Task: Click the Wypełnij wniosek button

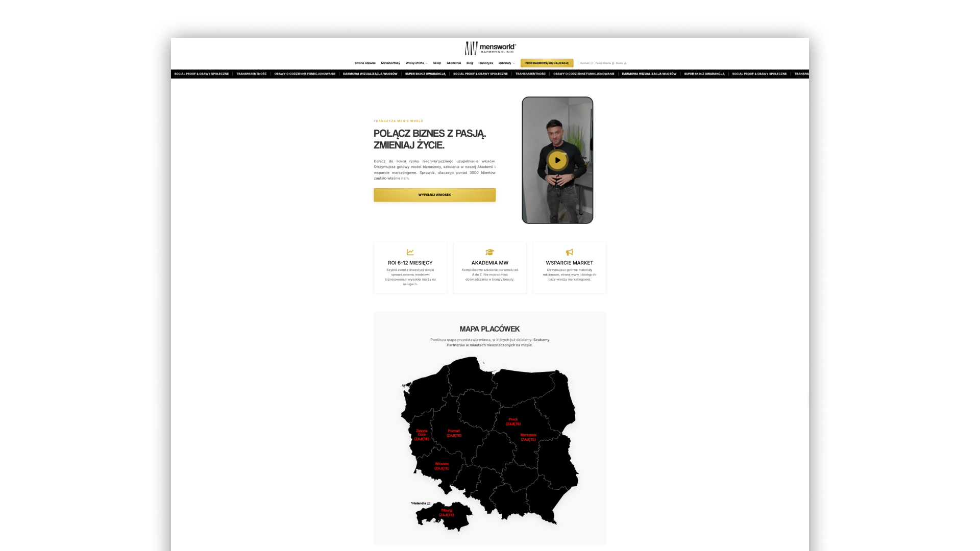Action: [x=434, y=195]
